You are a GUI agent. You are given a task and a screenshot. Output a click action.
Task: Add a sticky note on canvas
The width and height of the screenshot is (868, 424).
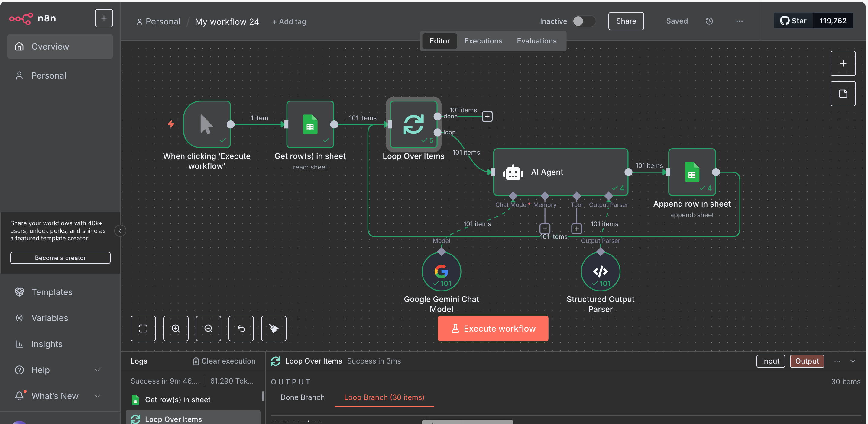843,94
